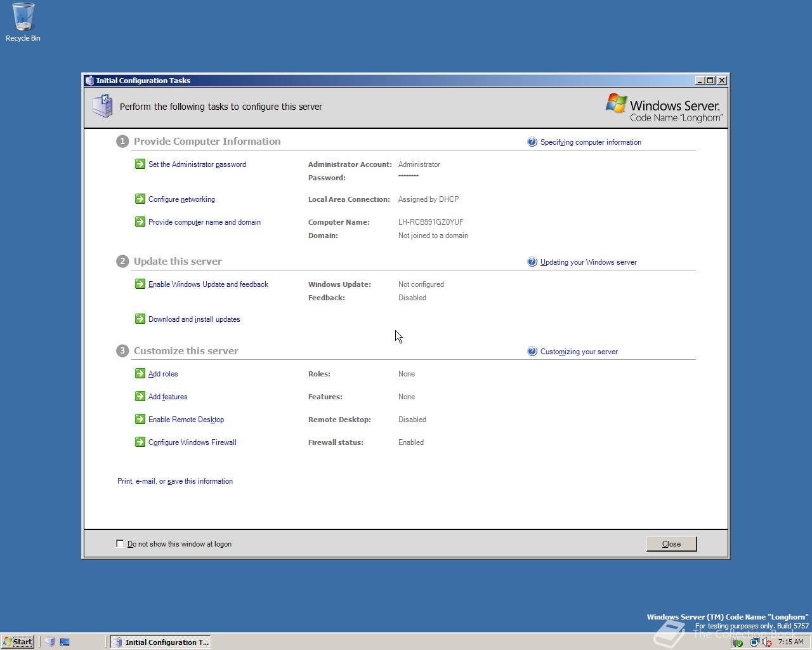The image size is (812, 650).
Task: Click Windows Update Not configured value
Action: (x=421, y=284)
